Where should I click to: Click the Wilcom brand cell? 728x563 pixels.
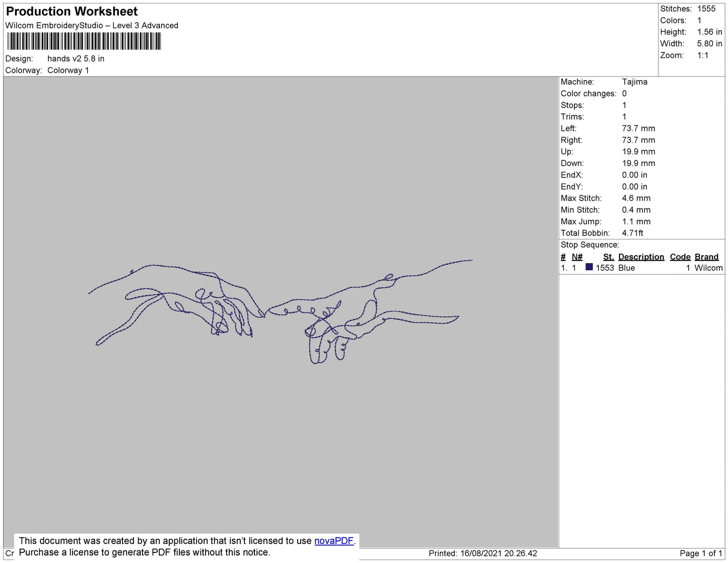[708, 268]
